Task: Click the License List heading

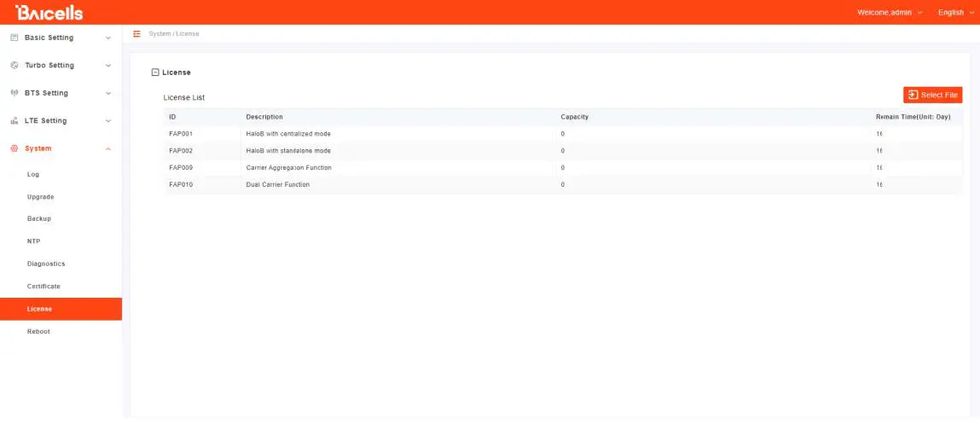Action: click(183, 97)
